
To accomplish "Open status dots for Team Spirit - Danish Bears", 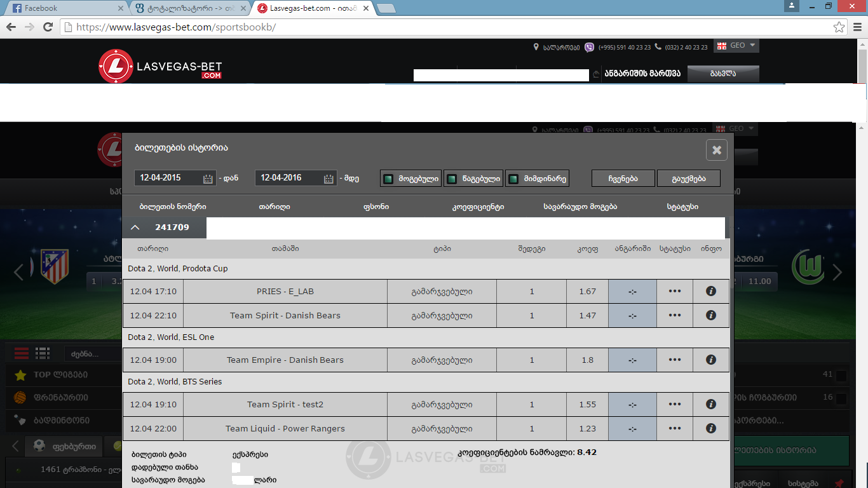I will (675, 315).
